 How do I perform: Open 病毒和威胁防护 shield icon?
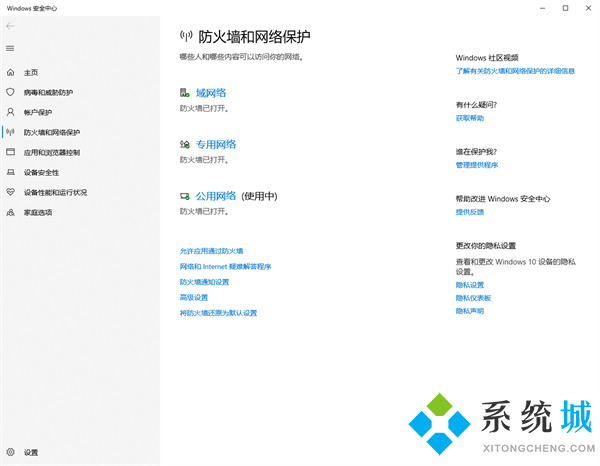pos(11,92)
